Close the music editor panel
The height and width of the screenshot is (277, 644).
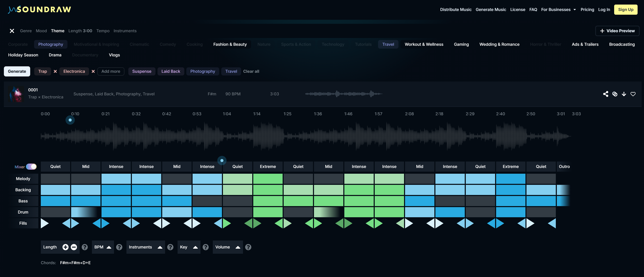pos(12,31)
